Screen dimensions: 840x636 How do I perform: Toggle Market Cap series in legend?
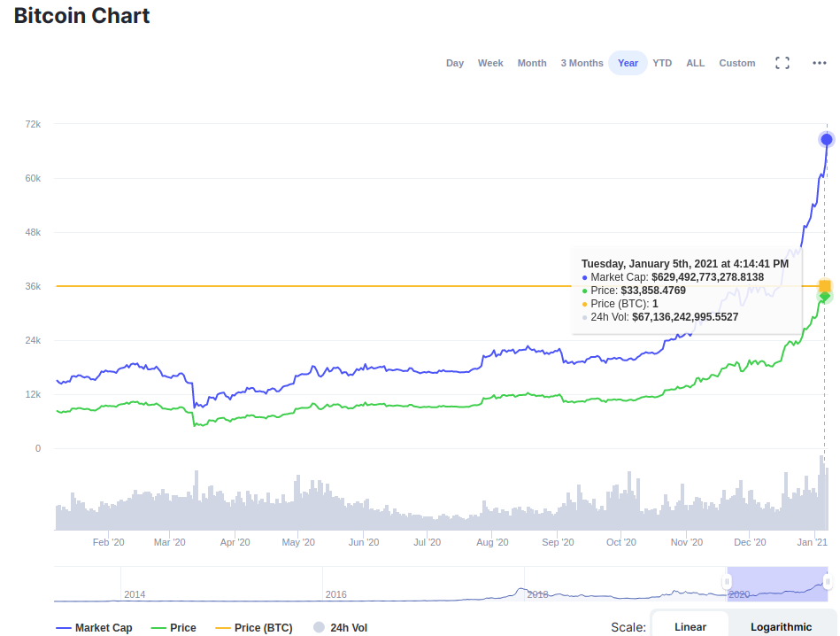click(x=95, y=627)
